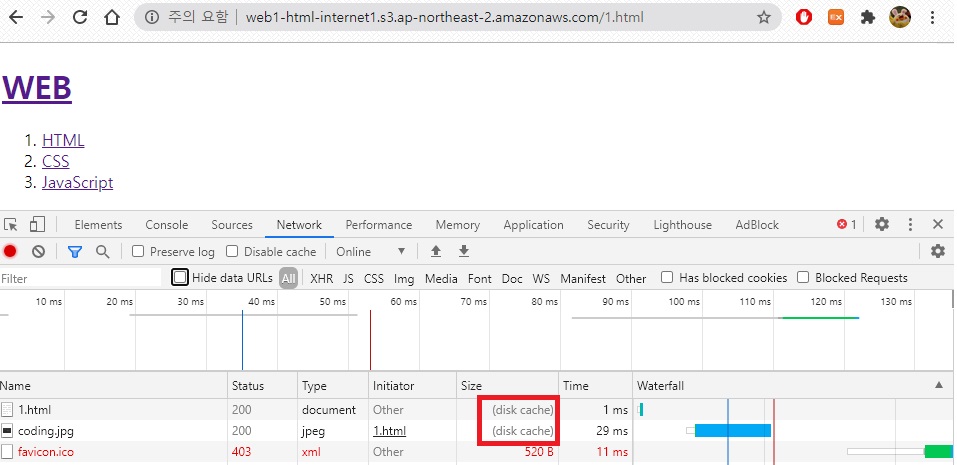Switch to the Console tab
Screen dimensions: 957x465
coord(167,225)
